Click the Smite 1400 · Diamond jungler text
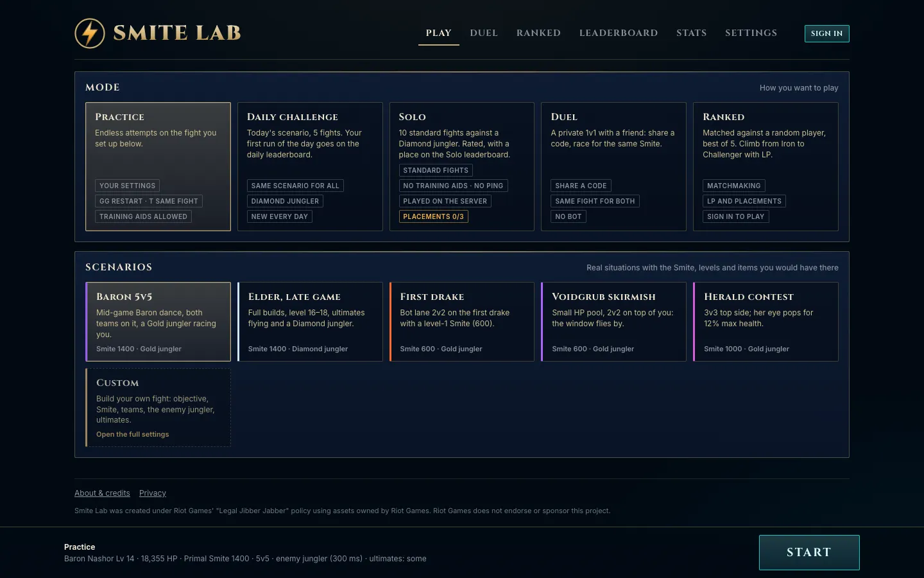This screenshot has width=924, height=578. click(298, 349)
